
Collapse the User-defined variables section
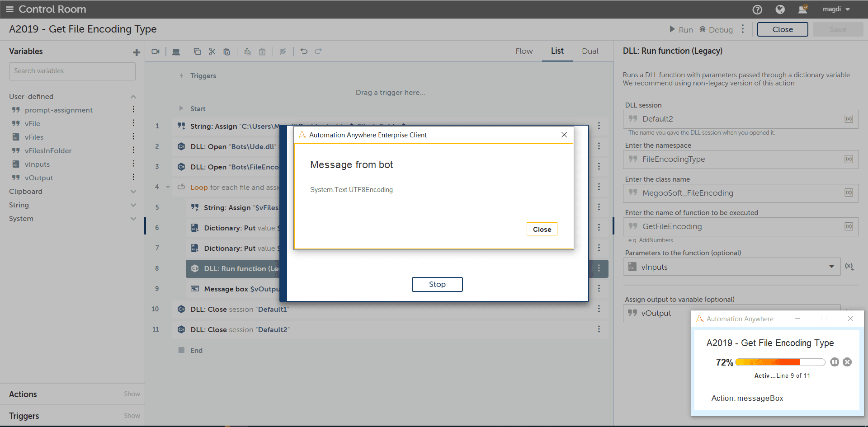pos(133,97)
